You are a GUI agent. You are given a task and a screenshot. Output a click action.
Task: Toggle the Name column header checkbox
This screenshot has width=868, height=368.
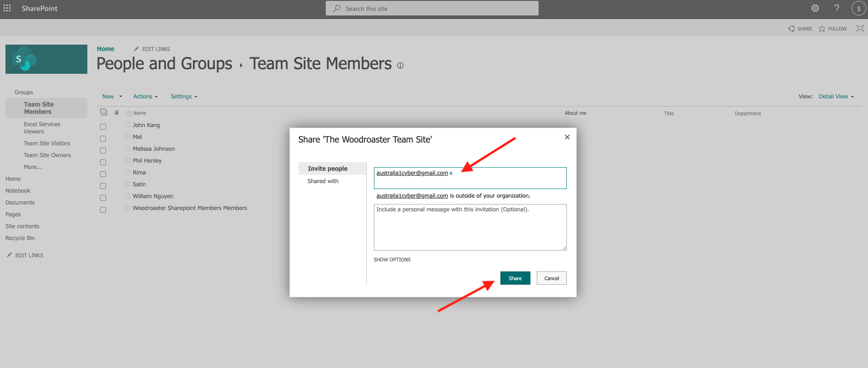coord(129,113)
